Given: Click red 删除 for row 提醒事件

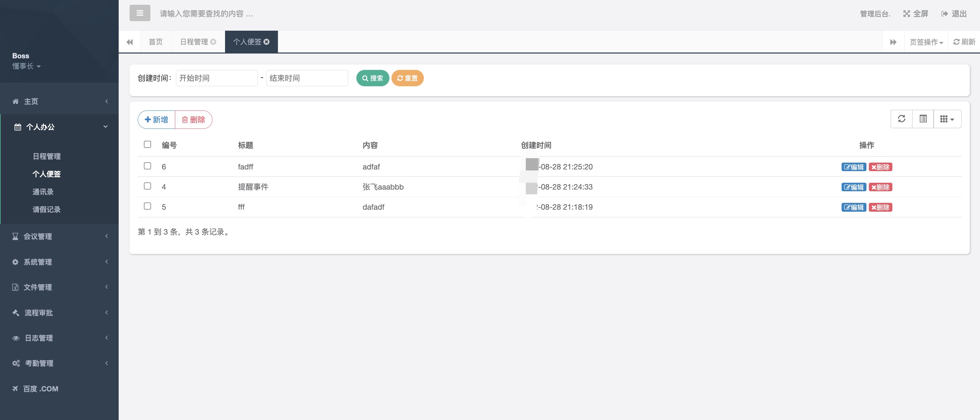Looking at the screenshot, I should click(x=880, y=187).
